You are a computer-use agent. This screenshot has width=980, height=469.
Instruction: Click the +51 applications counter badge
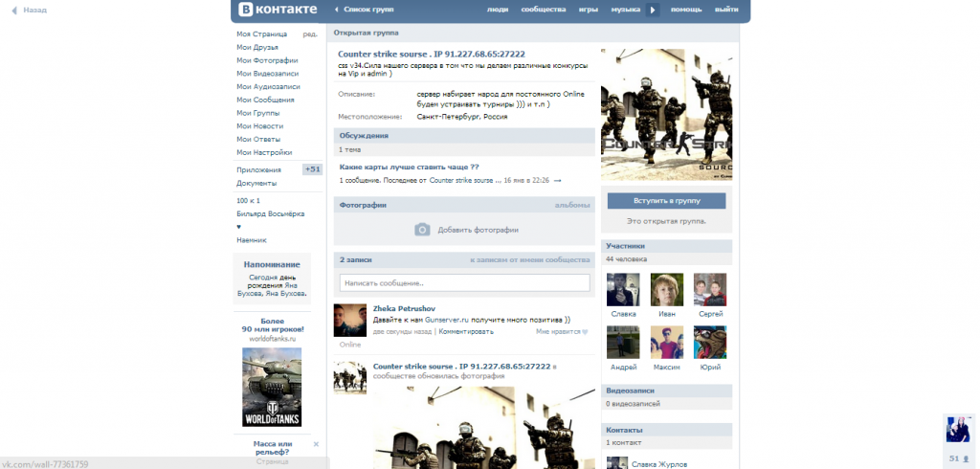312,169
